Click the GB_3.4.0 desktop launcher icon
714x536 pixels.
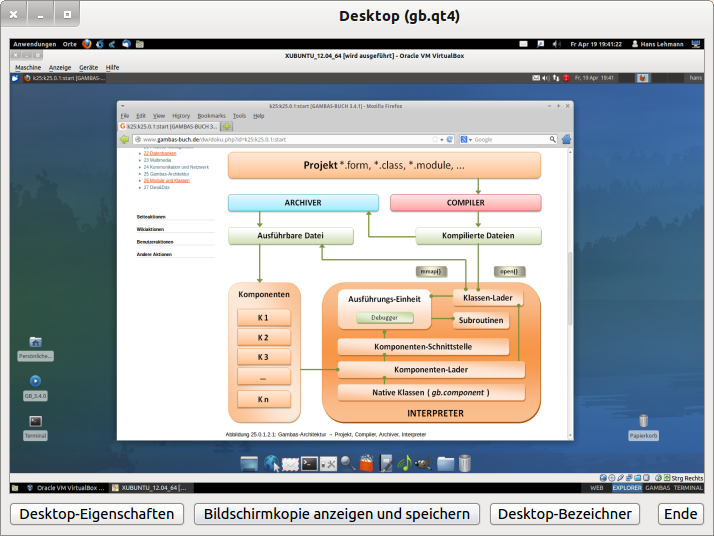[35, 381]
